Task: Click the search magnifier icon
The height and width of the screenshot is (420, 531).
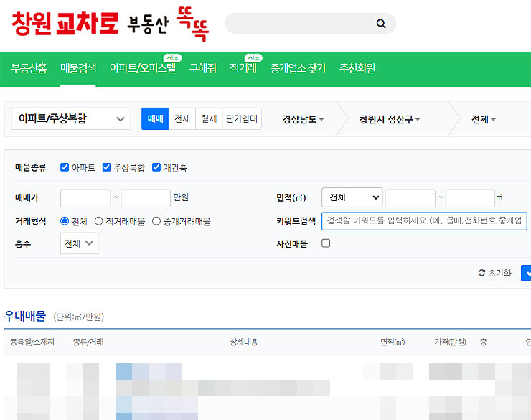Action: click(381, 24)
